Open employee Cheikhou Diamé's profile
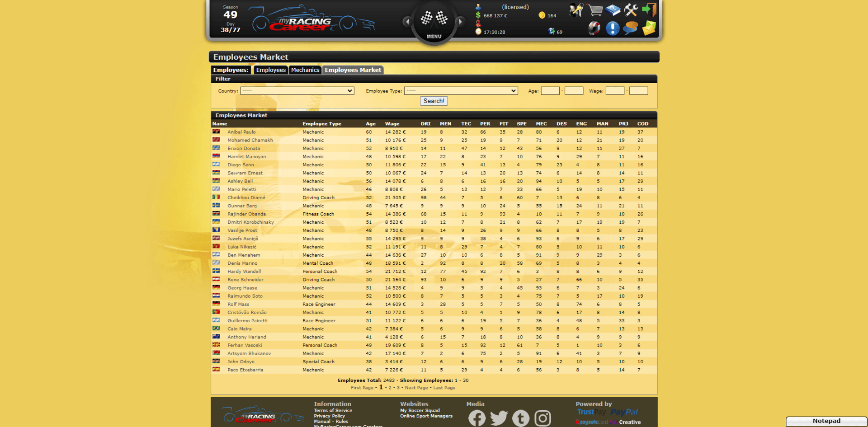This screenshot has width=868, height=427. tap(246, 197)
